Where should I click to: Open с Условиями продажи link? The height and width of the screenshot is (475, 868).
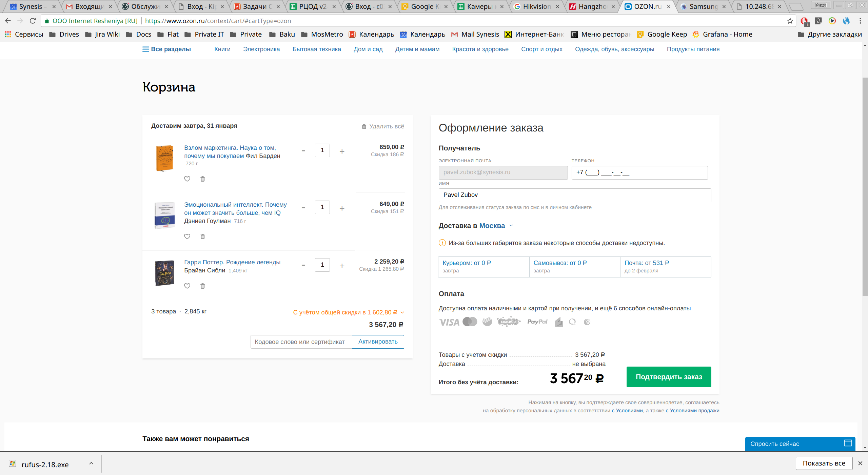692,411
